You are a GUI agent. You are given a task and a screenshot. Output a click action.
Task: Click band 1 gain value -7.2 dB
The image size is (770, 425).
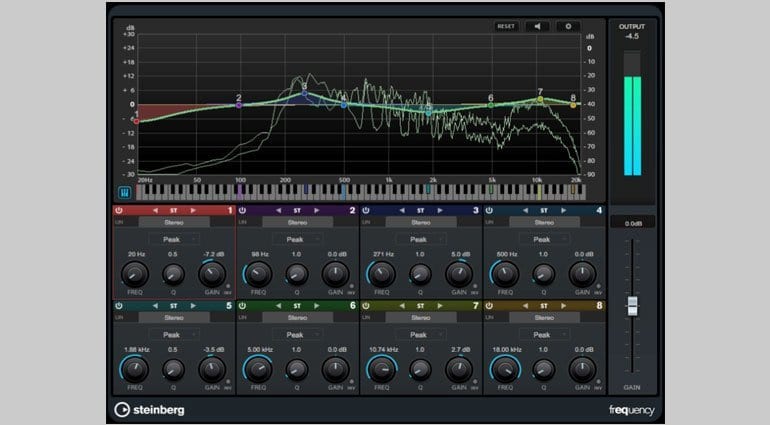pos(214,255)
